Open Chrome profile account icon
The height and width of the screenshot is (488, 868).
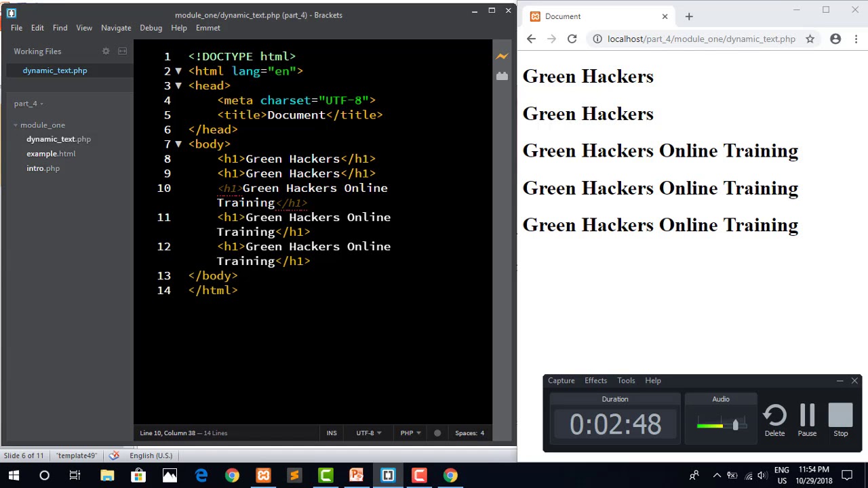(x=835, y=39)
